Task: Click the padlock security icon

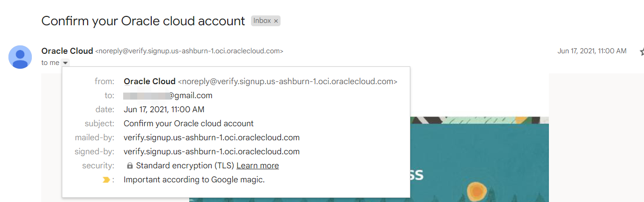Action: (x=130, y=166)
